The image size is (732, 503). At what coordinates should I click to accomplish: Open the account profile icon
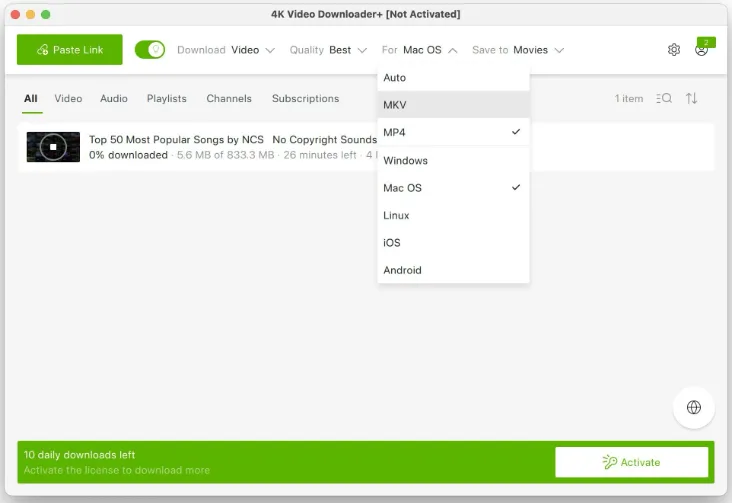tap(701, 50)
